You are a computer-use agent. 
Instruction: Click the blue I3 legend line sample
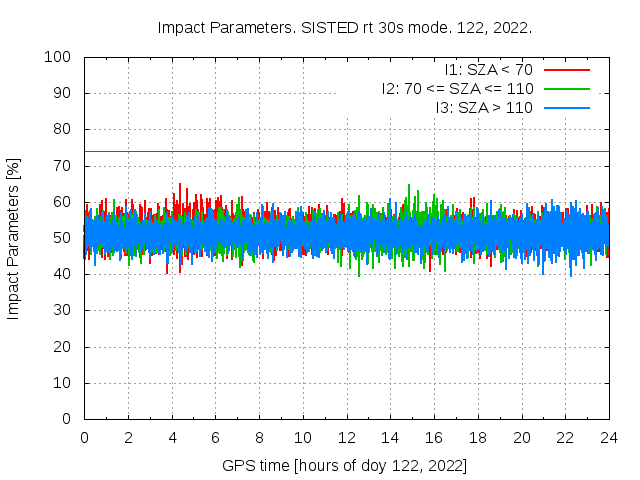[x=567, y=108]
